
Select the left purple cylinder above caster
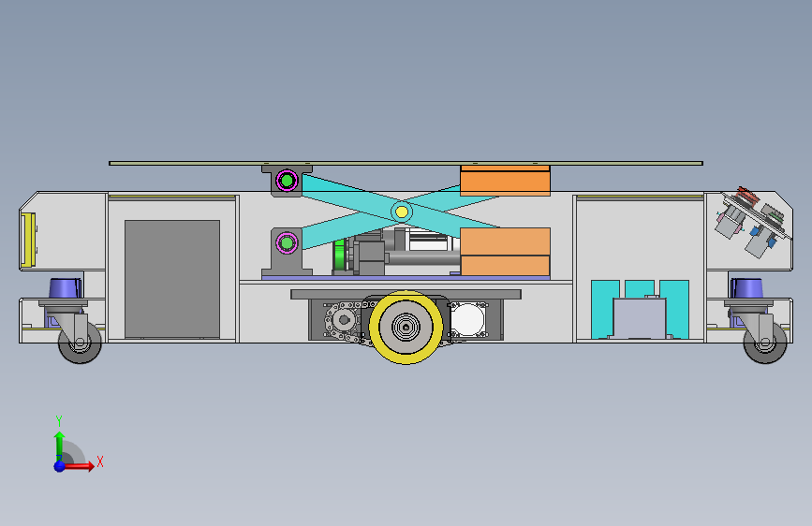[66, 288]
